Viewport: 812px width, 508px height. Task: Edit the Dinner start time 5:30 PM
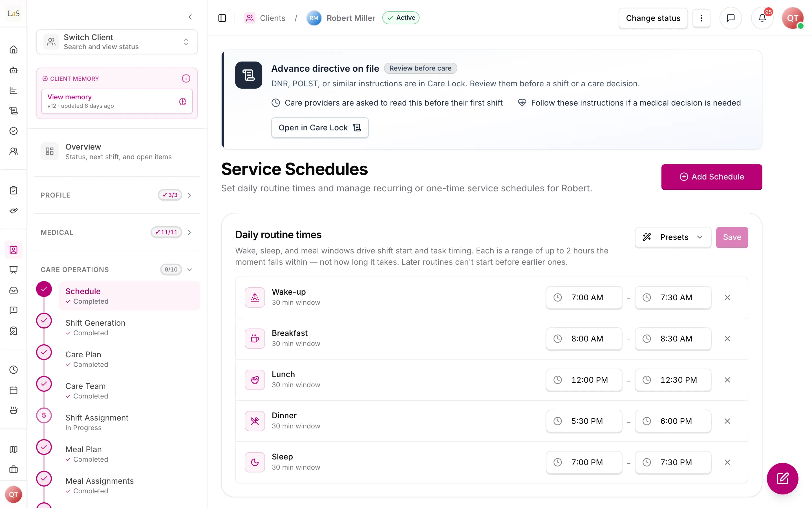584,421
